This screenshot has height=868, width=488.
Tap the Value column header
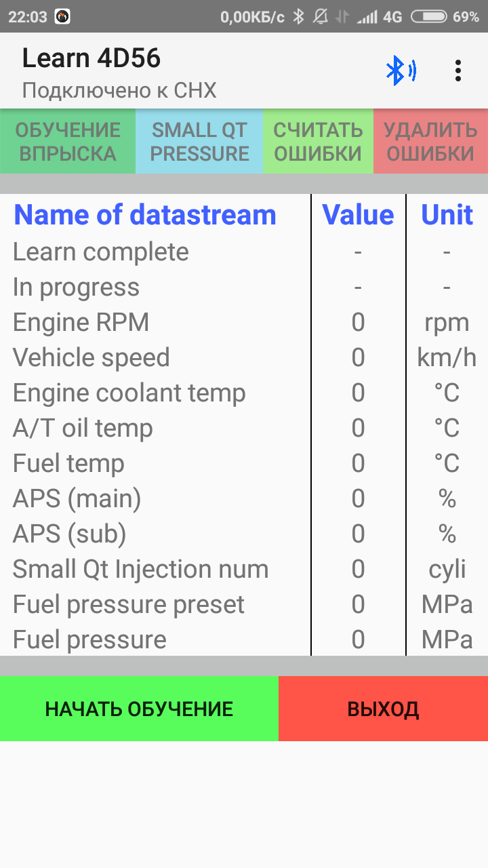[x=358, y=215]
